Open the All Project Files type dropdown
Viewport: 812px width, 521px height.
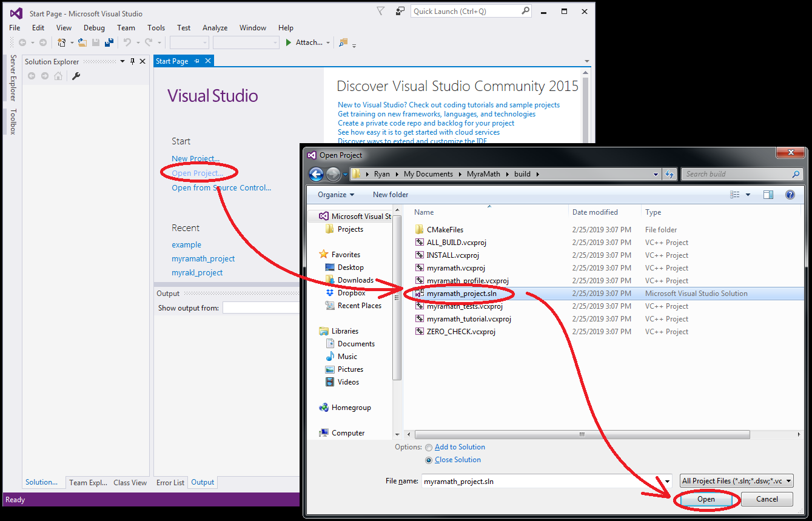(737, 481)
